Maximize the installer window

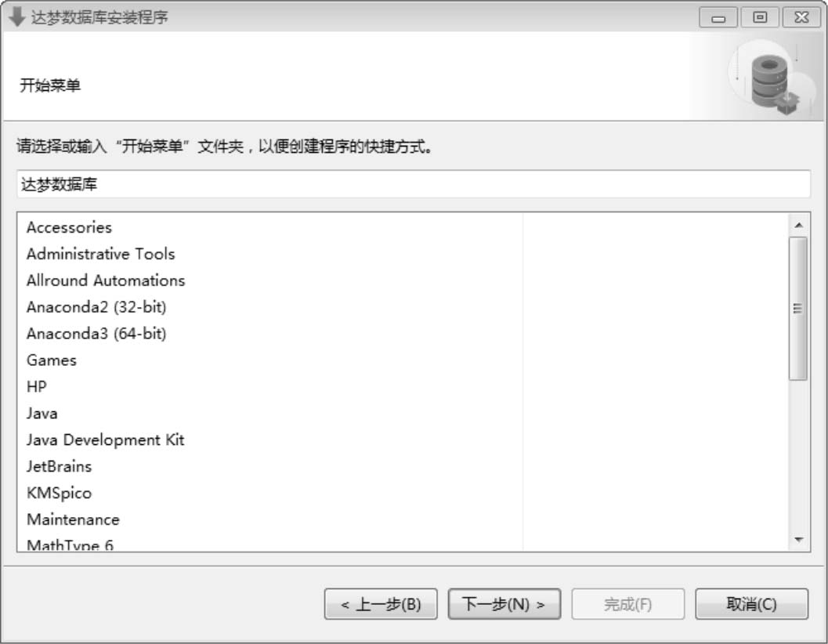[x=760, y=17]
